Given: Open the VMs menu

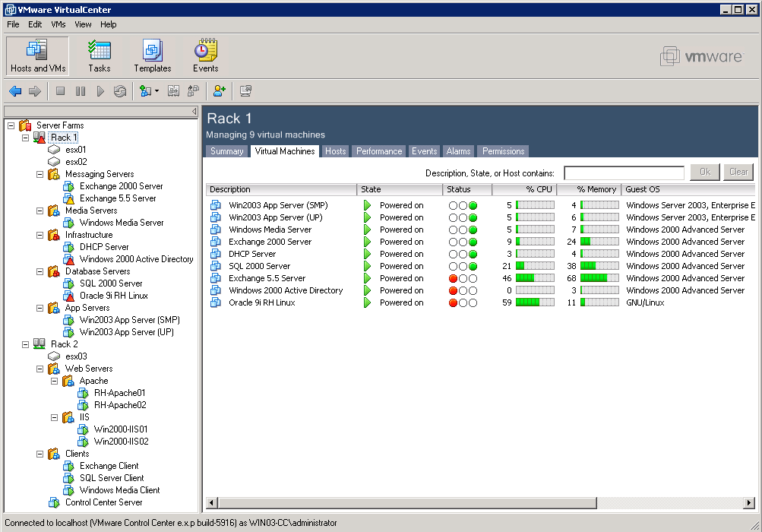Looking at the screenshot, I should click(x=58, y=24).
